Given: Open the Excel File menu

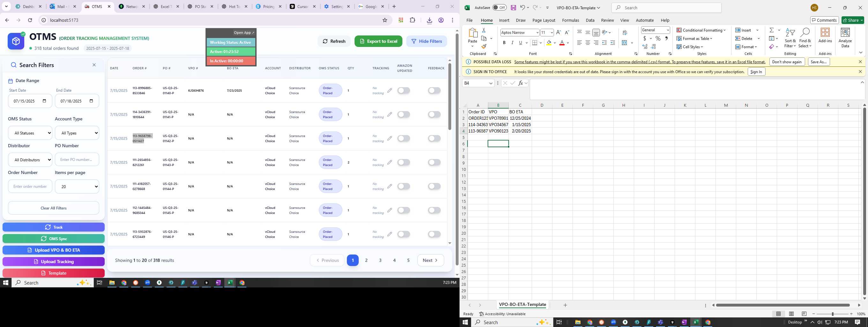Looking at the screenshot, I should pos(469,20).
